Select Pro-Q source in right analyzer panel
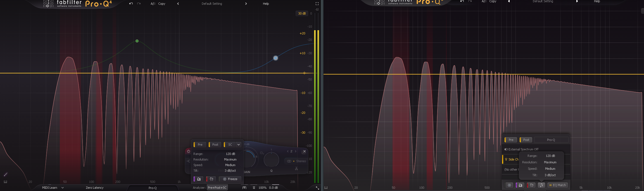The height and width of the screenshot is (191, 644). pyautogui.click(x=551, y=140)
